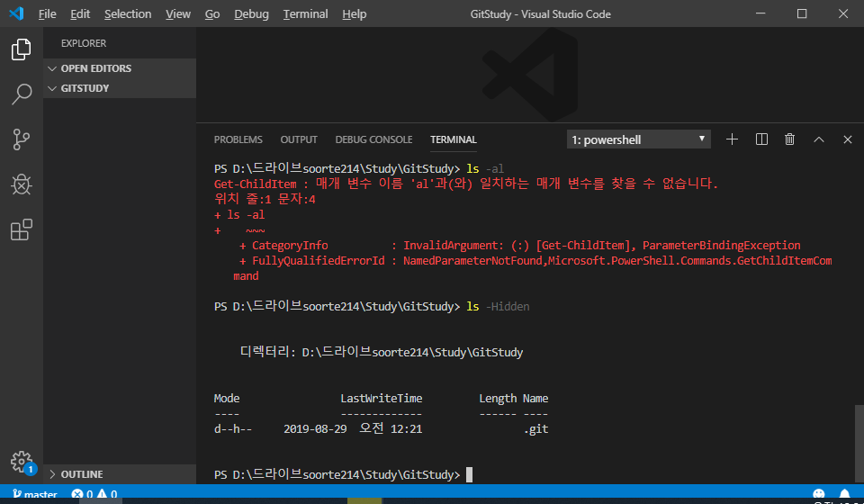Open the terminal selector dropdown '1: powershell'
This screenshot has width=864, height=504.
click(x=639, y=139)
